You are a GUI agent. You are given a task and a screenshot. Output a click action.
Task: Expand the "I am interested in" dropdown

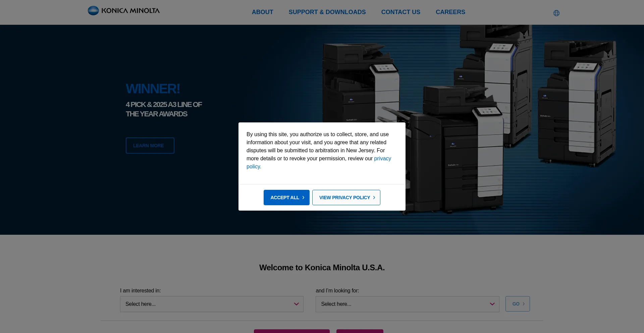[x=212, y=304]
